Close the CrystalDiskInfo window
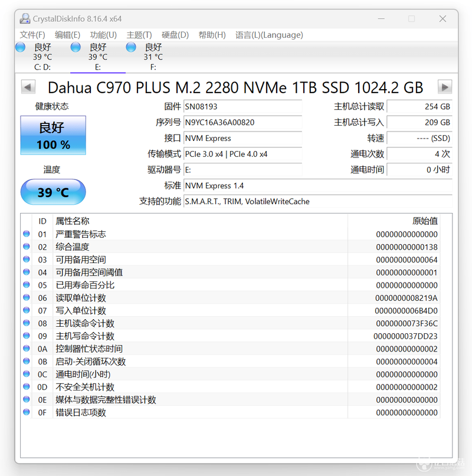 point(442,19)
